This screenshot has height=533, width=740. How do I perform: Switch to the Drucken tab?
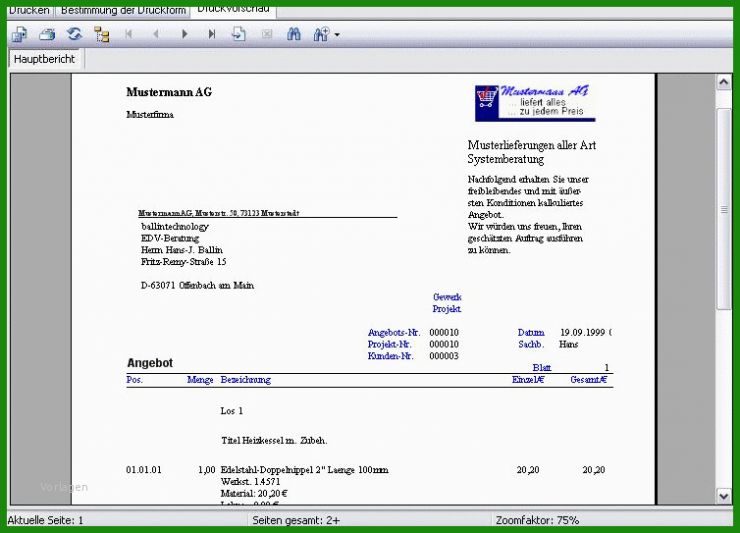click(x=29, y=10)
